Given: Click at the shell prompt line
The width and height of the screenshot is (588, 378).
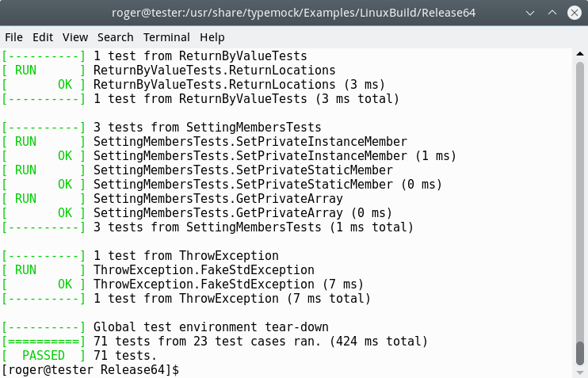Looking at the screenshot, I should (90, 370).
